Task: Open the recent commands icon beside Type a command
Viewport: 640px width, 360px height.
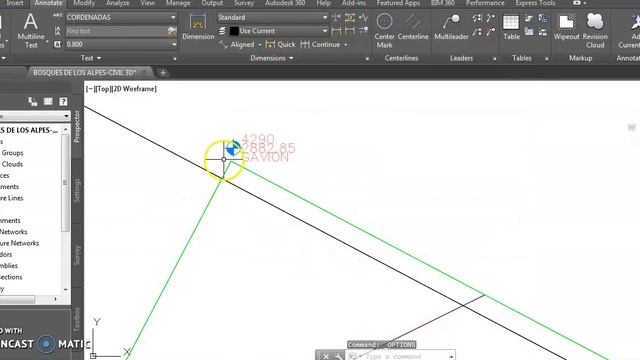Action: click(353, 356)
